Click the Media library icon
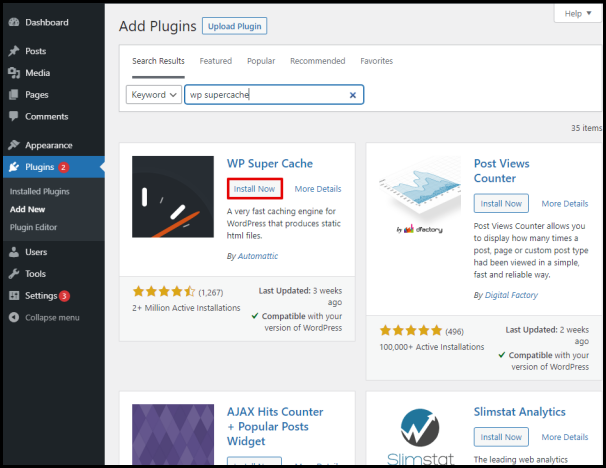Screen dimensions: 606x468 pyautogui.click(x=14, y=73)
